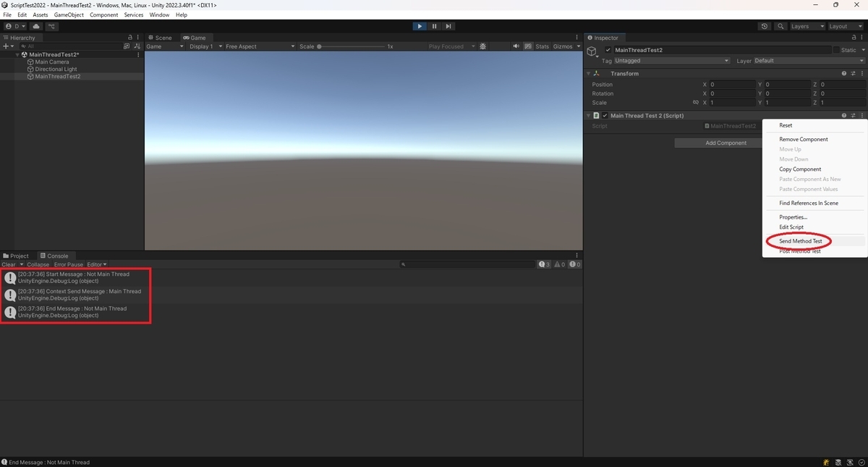This screenshot has width=868, height=467.
Task: Open the version control icon in toolbar
Action: click(x=52, y=26)
